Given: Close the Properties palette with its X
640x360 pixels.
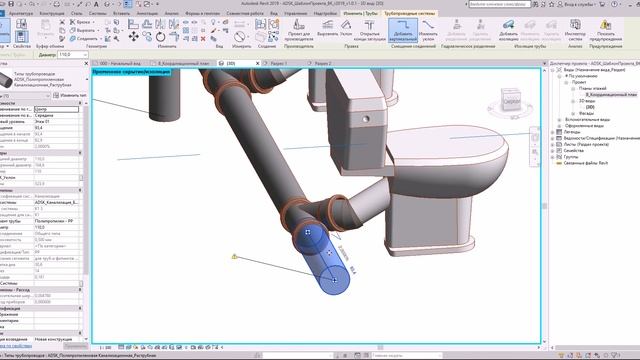Looking at the screenshot, I should coord(86,63).
